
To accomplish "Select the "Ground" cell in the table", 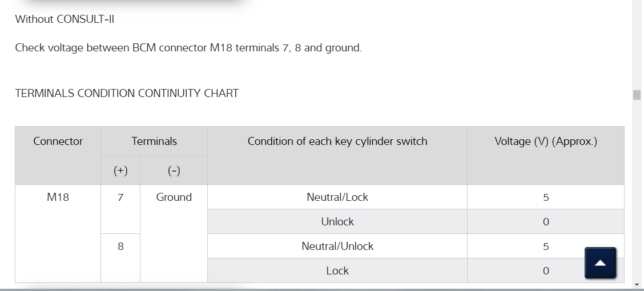I will (174, 197).
